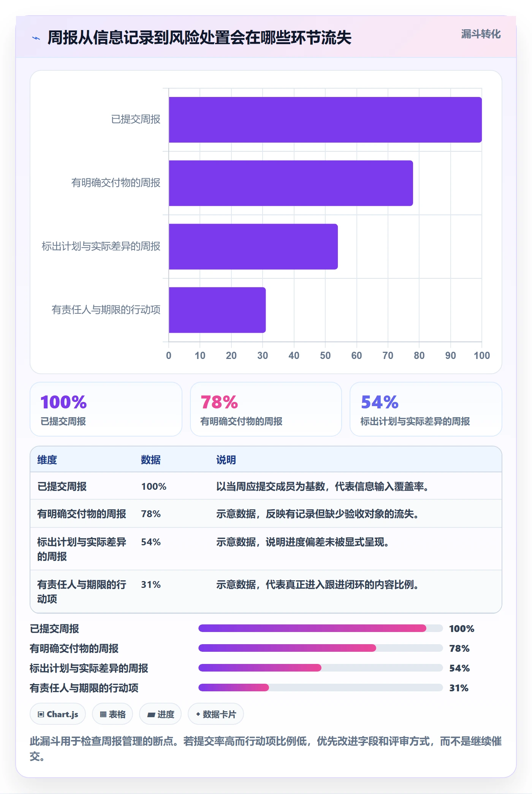Click the 100% 已提交周报 stat card
This screenshot has width=532, height=794.
[x=106, y=409]
